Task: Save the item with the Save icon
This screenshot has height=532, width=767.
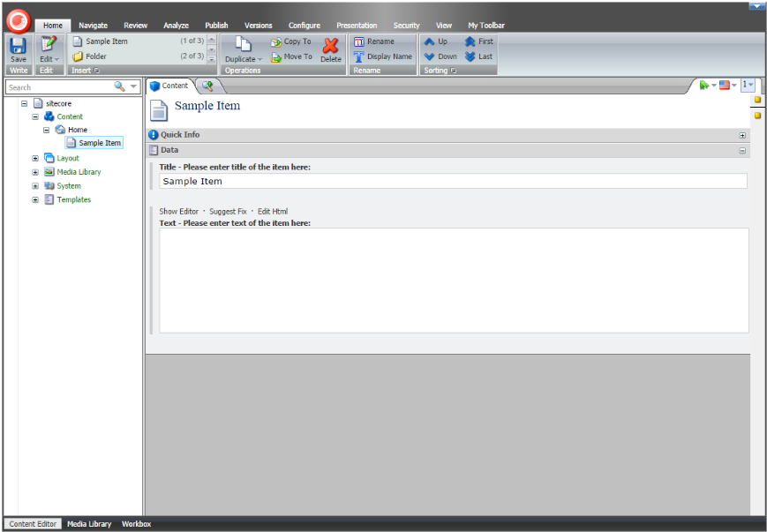Action: (x=19, y=46)
